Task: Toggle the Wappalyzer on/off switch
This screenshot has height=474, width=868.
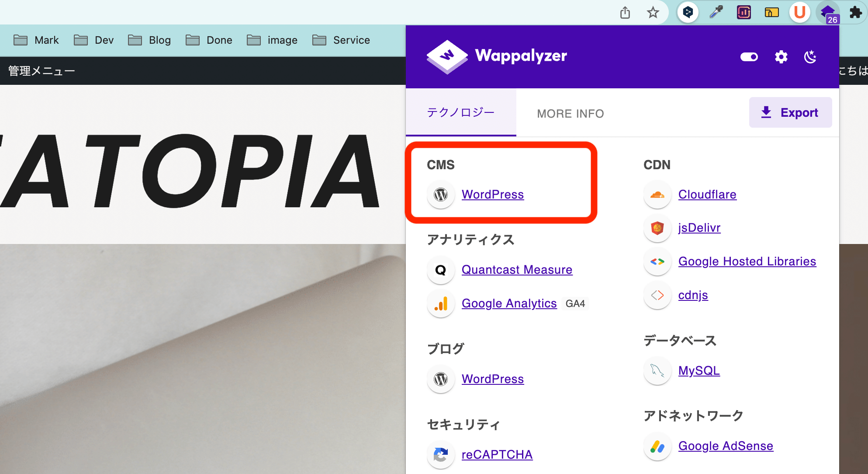Action: (749, 57)
